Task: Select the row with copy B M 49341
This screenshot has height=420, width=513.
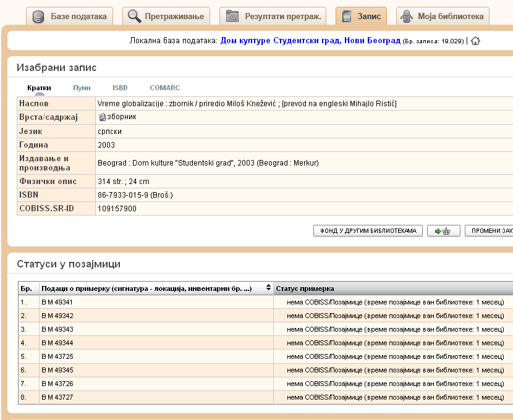Action: 155,302
